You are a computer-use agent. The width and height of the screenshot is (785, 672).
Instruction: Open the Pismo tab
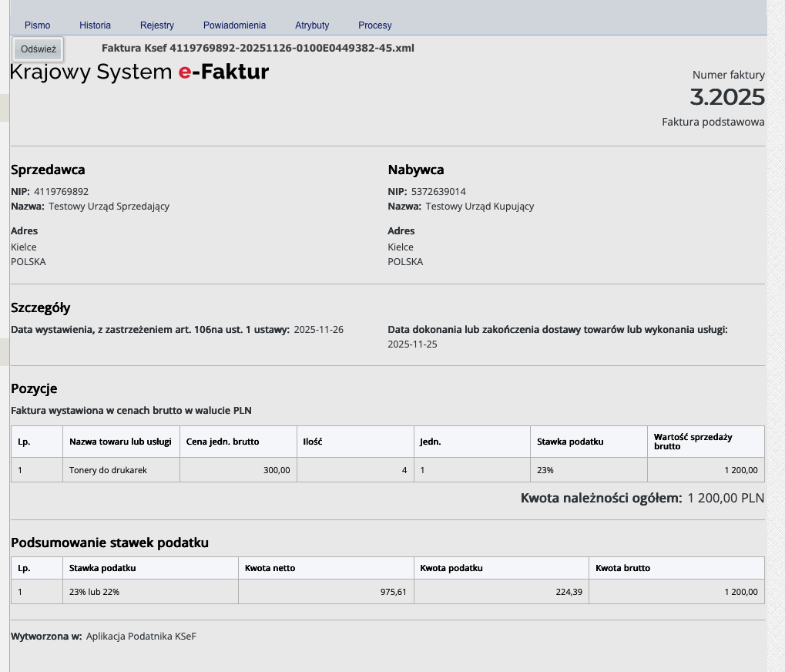coord(37,25)
